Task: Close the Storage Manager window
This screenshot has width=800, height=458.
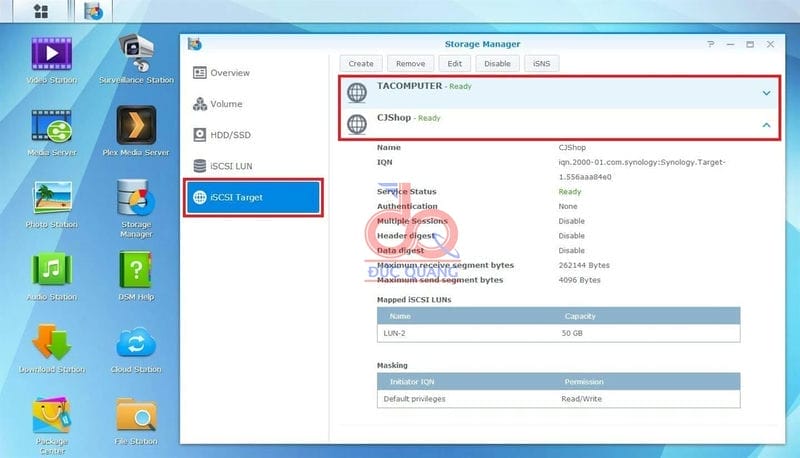Action: click(770, 44)
